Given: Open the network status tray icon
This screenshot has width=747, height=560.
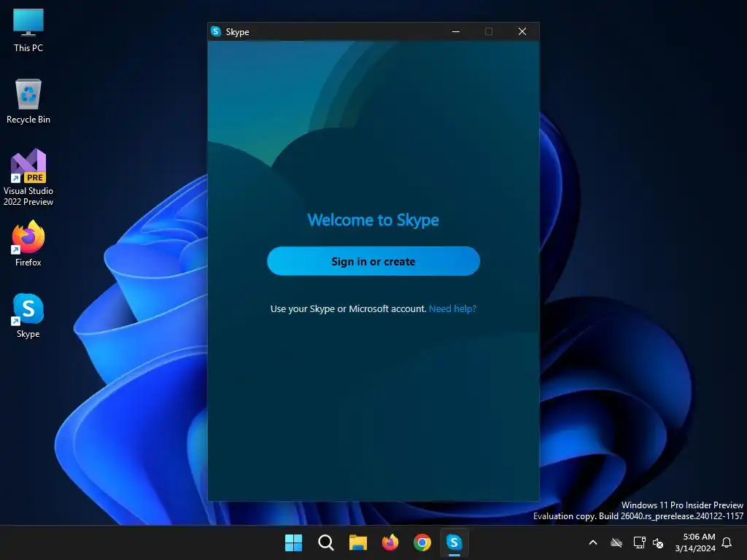Looking at the screenshot, I should point(639,542).
